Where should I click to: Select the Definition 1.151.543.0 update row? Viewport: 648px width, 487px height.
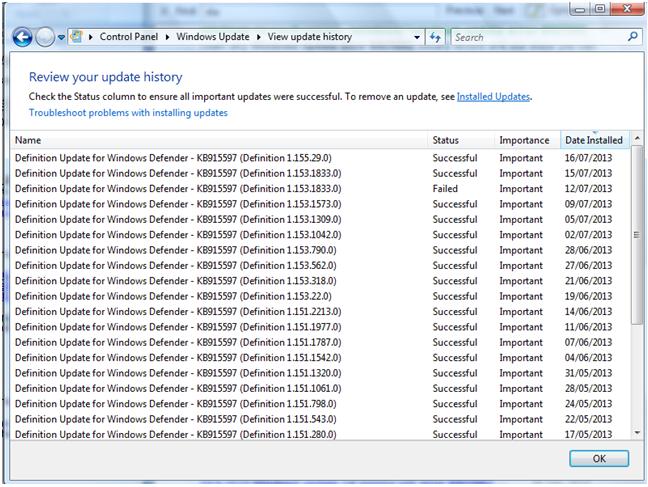click(x=321, y=419)
